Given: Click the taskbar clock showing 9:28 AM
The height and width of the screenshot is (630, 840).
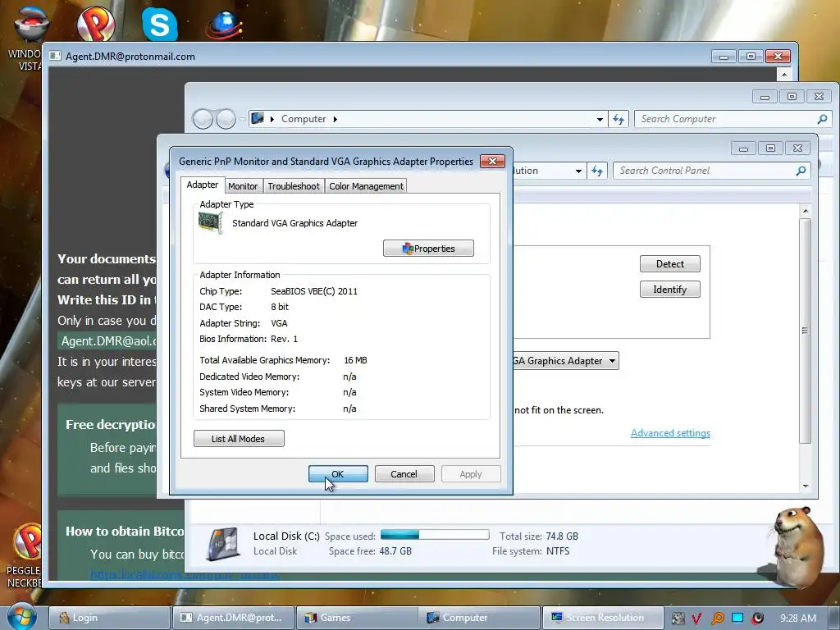Looking at the screenshot, I should (797, 619).
